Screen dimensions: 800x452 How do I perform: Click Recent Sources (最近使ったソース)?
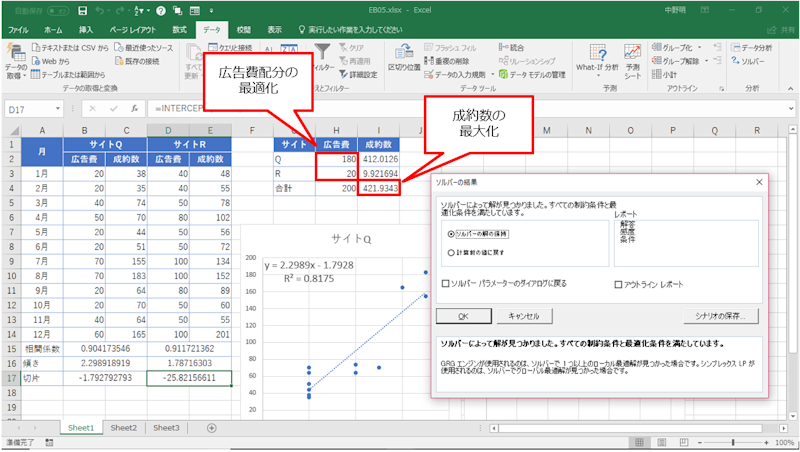pyautogui.click(x=144, y=48)
